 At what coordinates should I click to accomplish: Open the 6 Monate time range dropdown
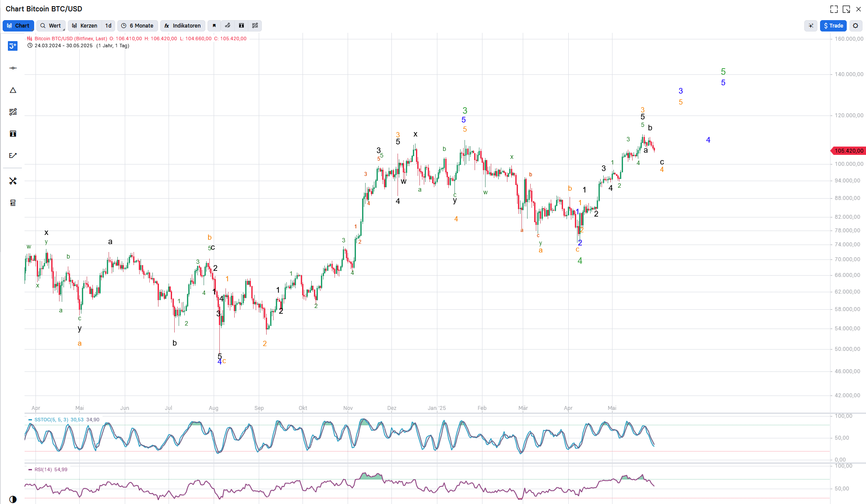point(137,26)
